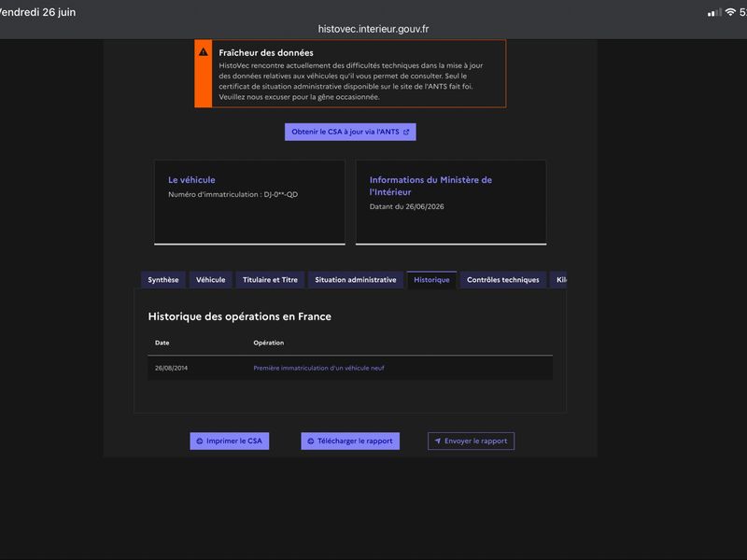This screenshot has width=747, height=560.
Task: Click the Le véhicule information card
Action: pyautogui.click(x=249, y=203)
